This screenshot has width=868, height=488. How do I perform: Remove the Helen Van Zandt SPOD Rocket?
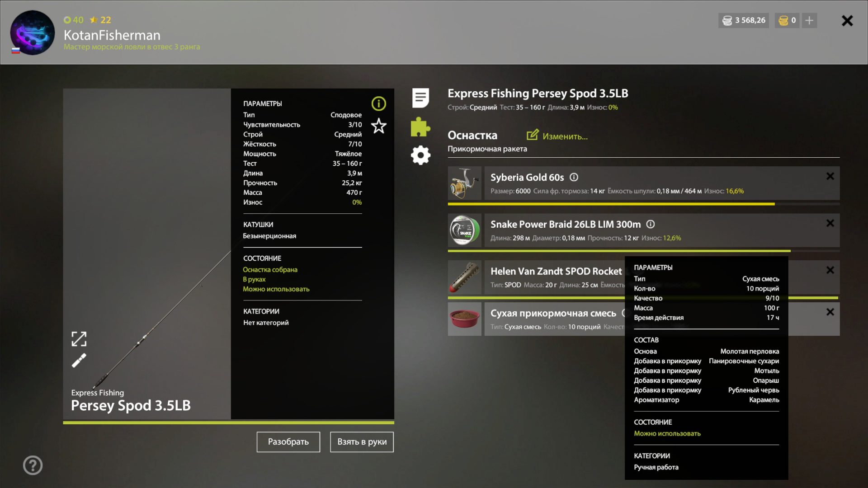tap(830, 270)
